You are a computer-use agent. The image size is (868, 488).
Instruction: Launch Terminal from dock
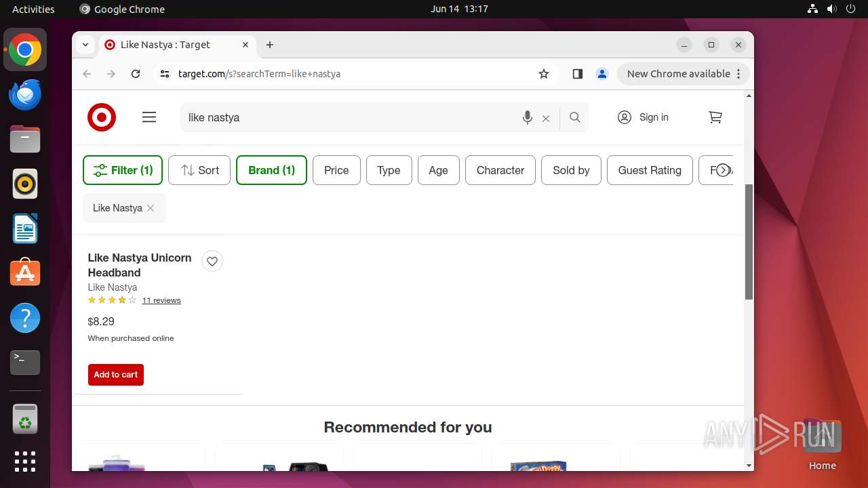(x=25, y=363)
